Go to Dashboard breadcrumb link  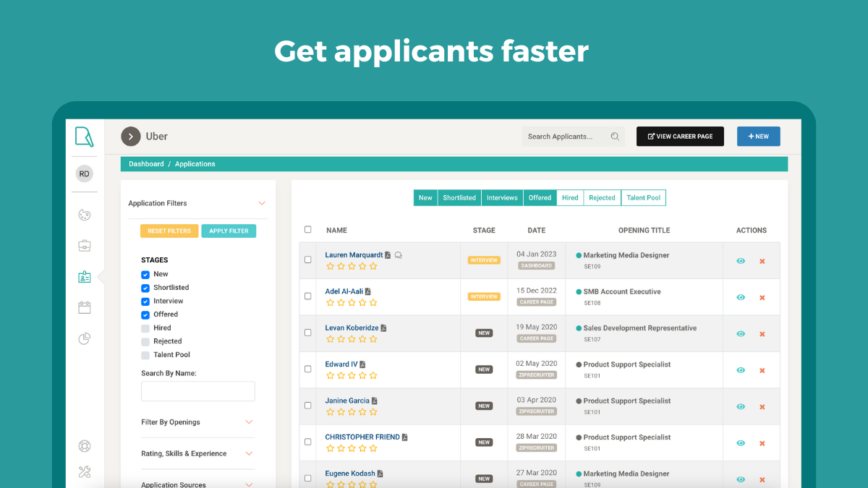coord(146,164)
